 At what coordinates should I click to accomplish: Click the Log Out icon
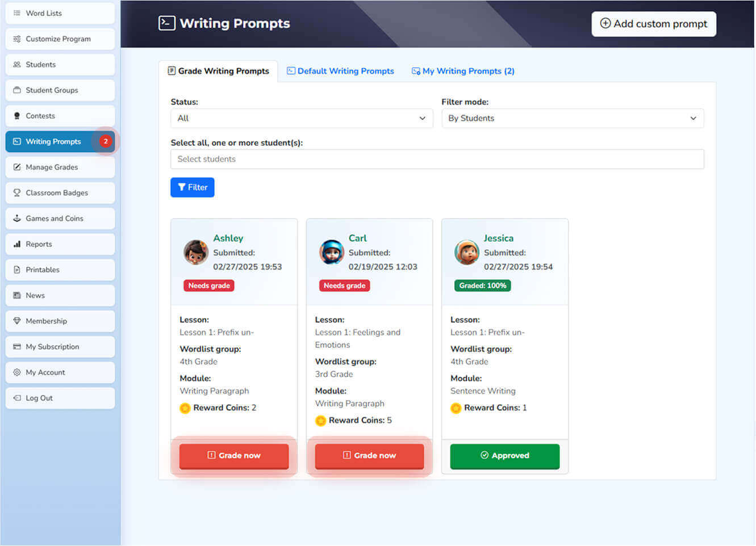coord(17,398)
